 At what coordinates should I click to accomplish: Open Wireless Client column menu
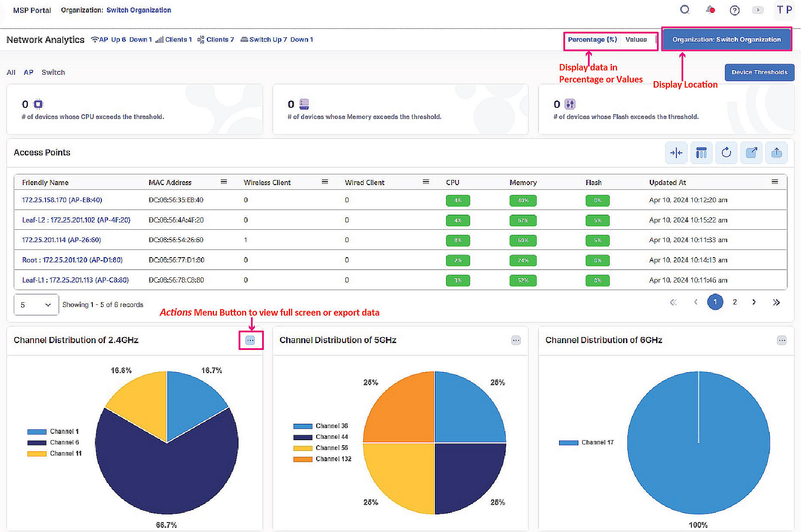[x=325, y=182]
